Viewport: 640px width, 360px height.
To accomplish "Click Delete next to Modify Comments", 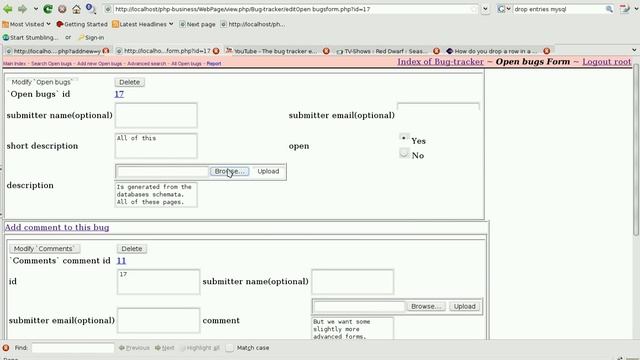I will point(132,249).
